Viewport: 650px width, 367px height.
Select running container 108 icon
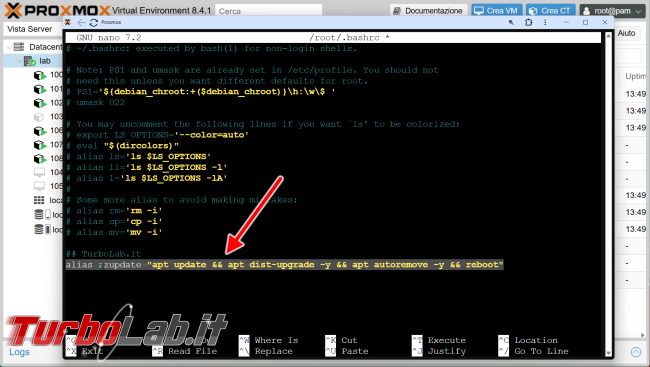point(39,159)
